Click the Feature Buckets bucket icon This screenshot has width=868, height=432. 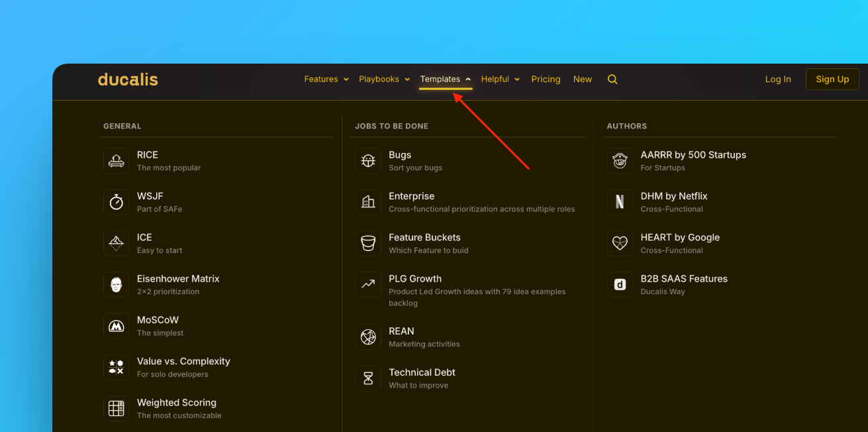coord(368,243)
